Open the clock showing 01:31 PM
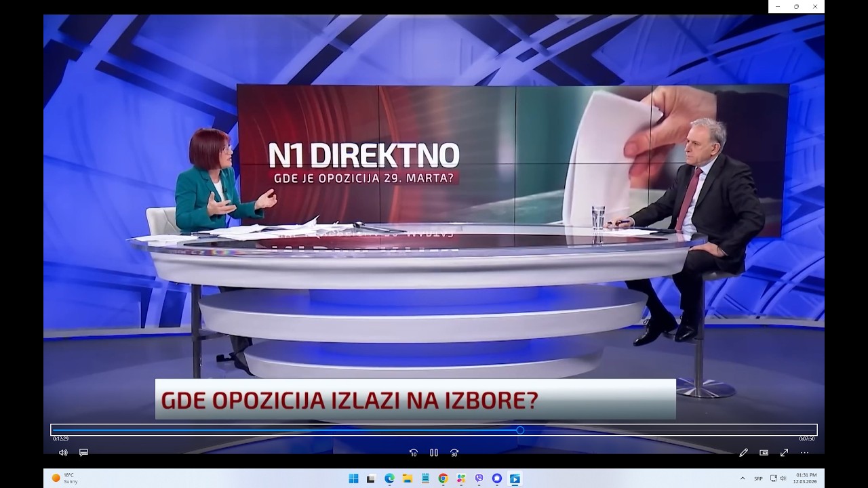Image resolution: width=868 pixels, height=488 pixels. point(806,479)
